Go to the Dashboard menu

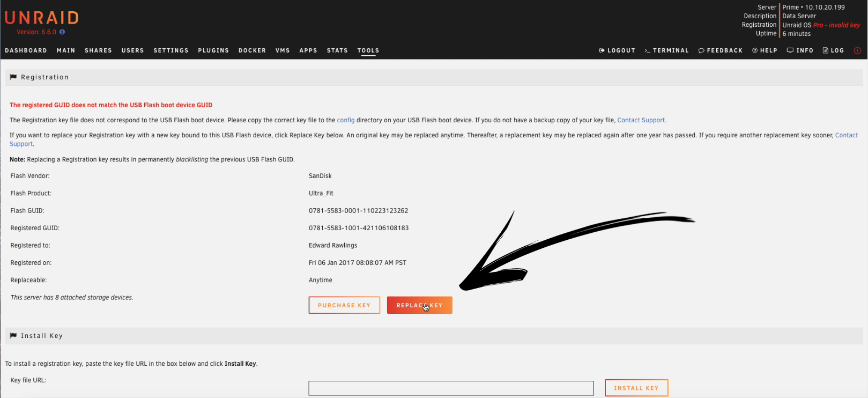click(26, 50)
